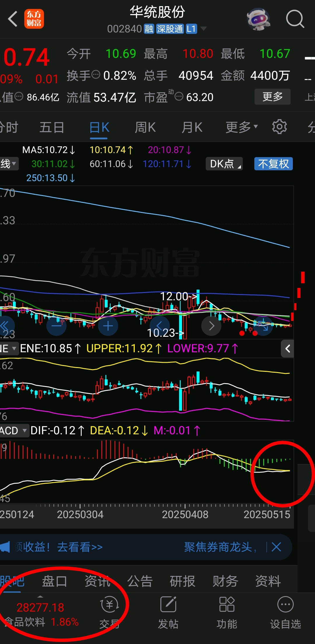Go back using the left arrow icon

click(x=13, y=19)
